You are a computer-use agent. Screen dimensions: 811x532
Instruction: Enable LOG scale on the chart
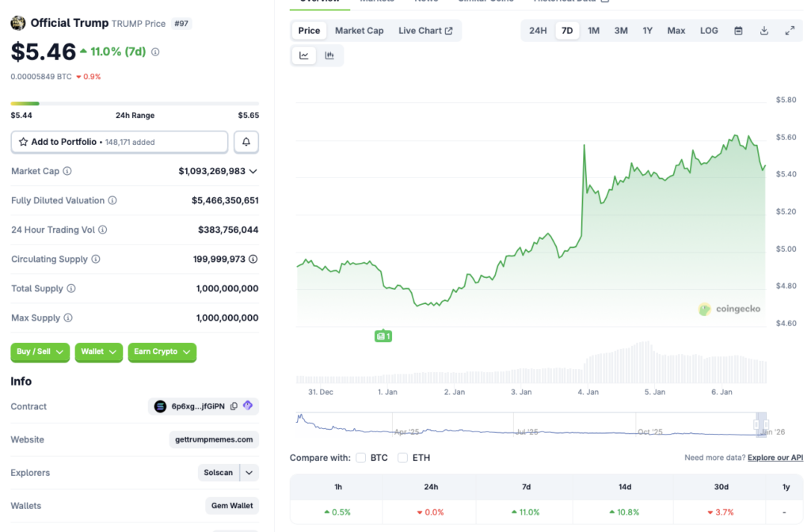pos(709,30)
